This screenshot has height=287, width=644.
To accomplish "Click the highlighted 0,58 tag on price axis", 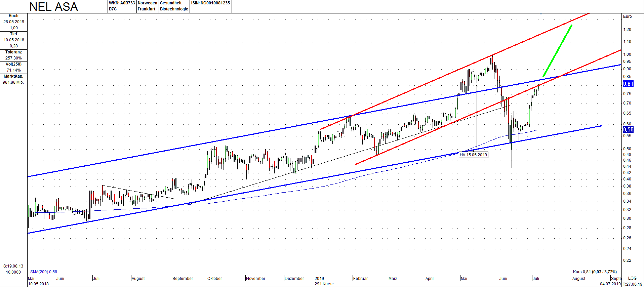I will (x=628, y=129).
